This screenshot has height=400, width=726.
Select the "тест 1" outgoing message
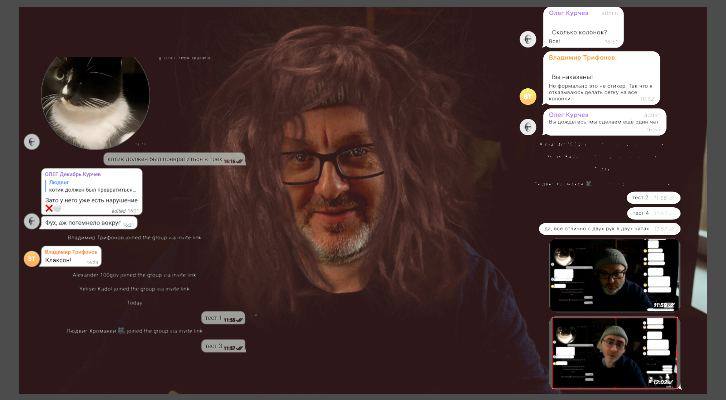click(x=223, y=318)
